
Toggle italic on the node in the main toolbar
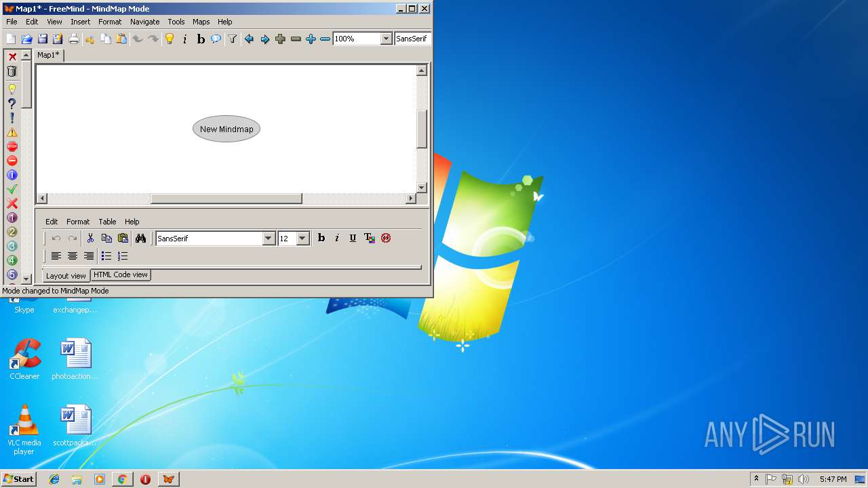coord(185,39)
